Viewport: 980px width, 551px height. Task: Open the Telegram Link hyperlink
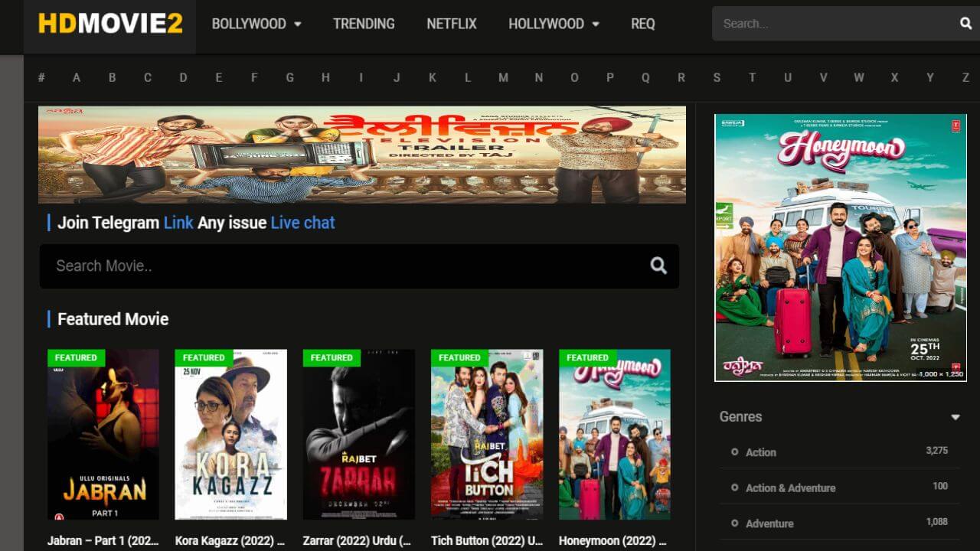click(x=178, y=223)
